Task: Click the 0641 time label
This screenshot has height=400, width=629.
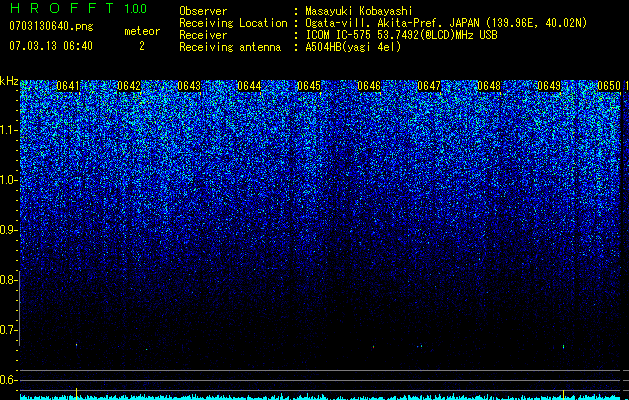Action: [68, 86]
